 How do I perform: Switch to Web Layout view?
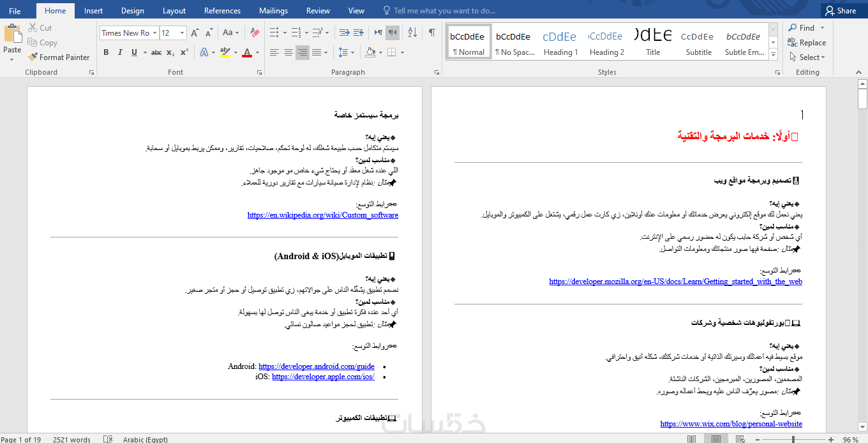739,439
